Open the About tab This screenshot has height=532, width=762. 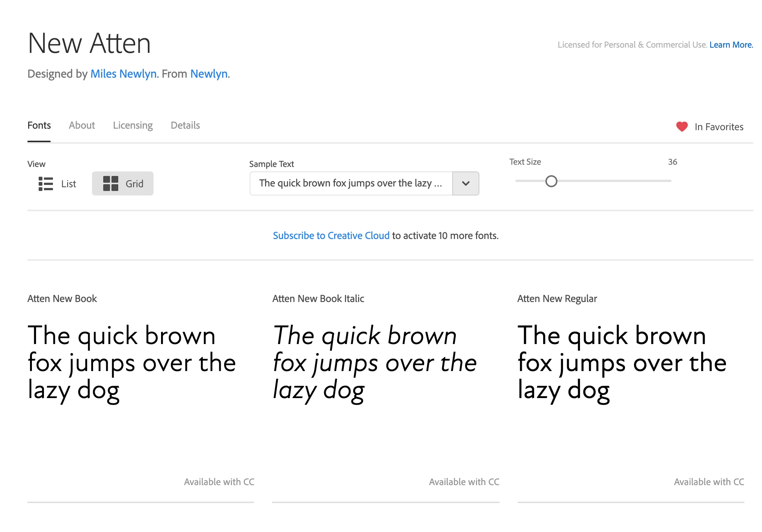(x=82, y=125)
